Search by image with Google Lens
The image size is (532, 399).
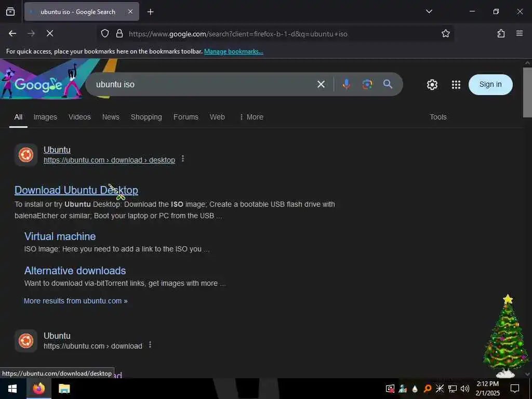pos(367,84)
